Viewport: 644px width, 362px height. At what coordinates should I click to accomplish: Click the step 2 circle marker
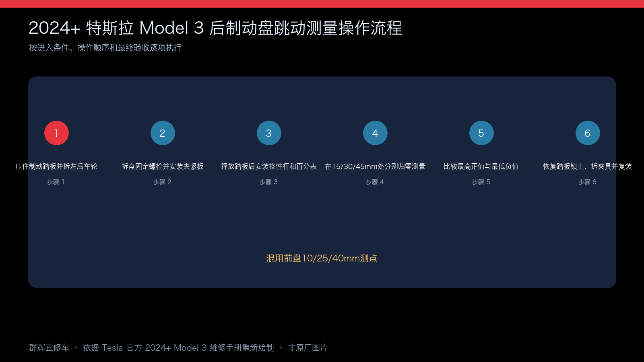coord(163,133)
